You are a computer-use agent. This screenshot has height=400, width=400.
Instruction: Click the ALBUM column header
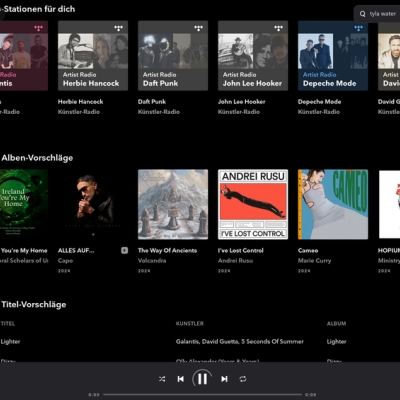(x=336, y=323)
